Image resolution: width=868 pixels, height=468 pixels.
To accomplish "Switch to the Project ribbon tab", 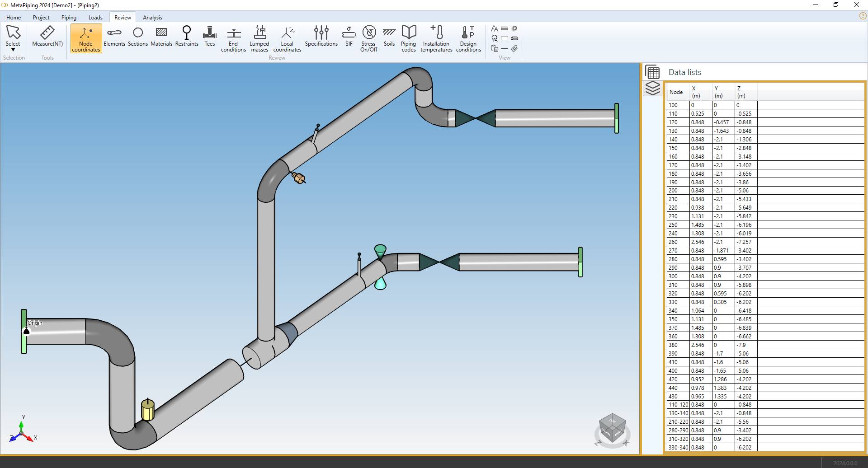I will [x=41, y=18].
